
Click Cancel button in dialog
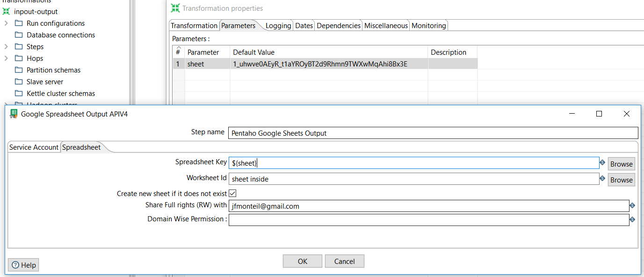pyautogui.click(x=345, y=261)
